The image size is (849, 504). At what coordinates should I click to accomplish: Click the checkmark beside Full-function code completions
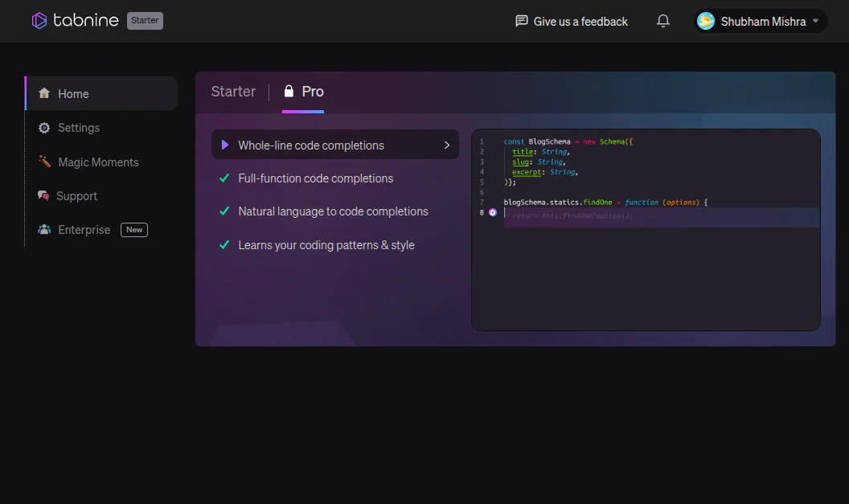[224, 178]
